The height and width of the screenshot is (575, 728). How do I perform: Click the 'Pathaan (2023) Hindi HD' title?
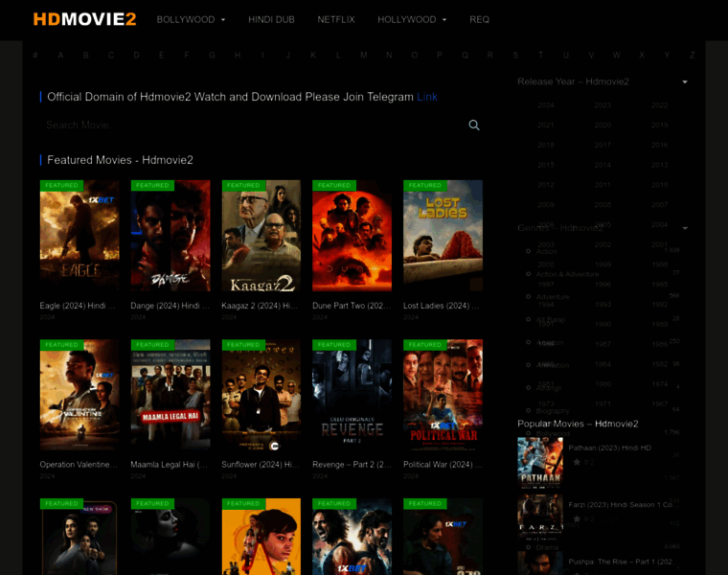pos(609,448)
